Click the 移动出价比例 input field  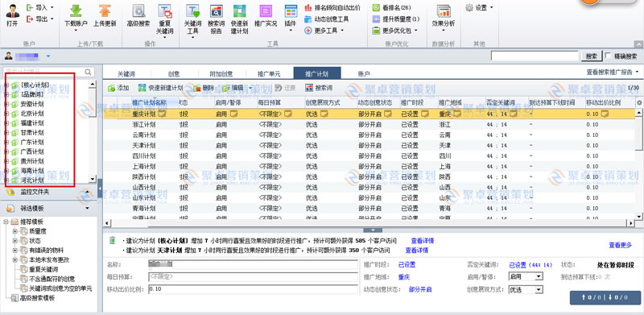(x=254, y=289)
